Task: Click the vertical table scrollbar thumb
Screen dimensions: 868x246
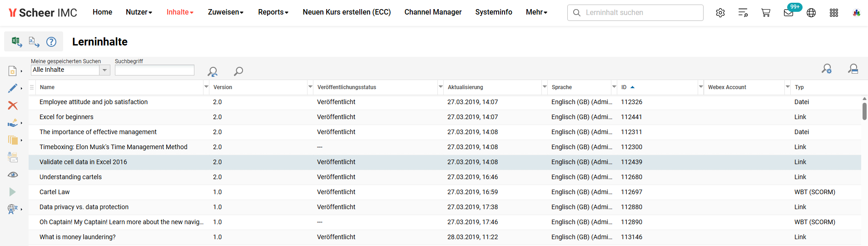Action: 864,111
